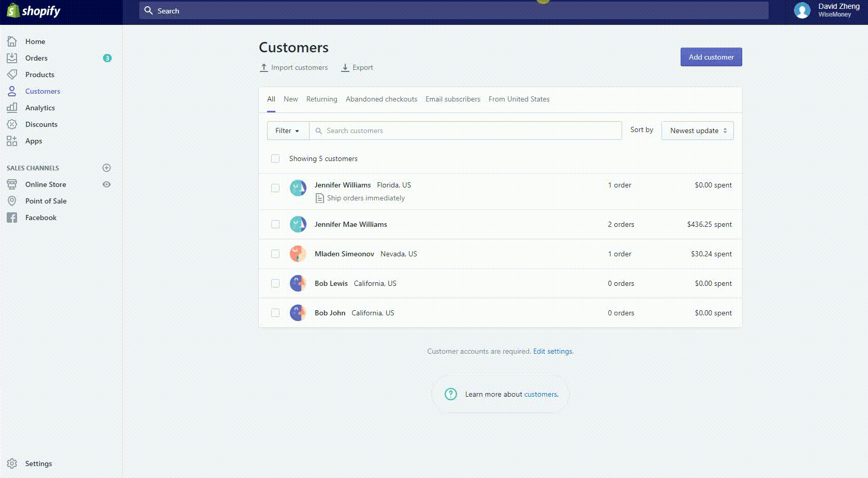
Task: Open the Apps grid icon
Action: click(12, 141)
